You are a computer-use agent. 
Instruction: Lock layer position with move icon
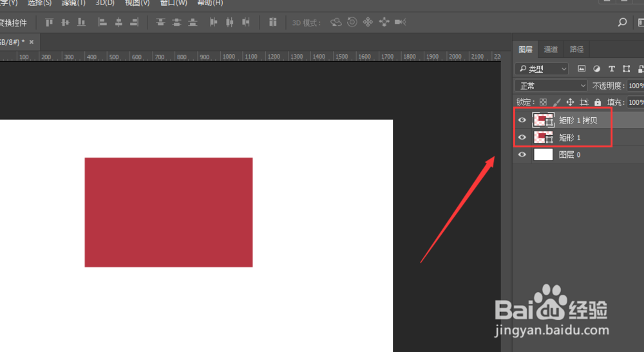tap(570, 102)
